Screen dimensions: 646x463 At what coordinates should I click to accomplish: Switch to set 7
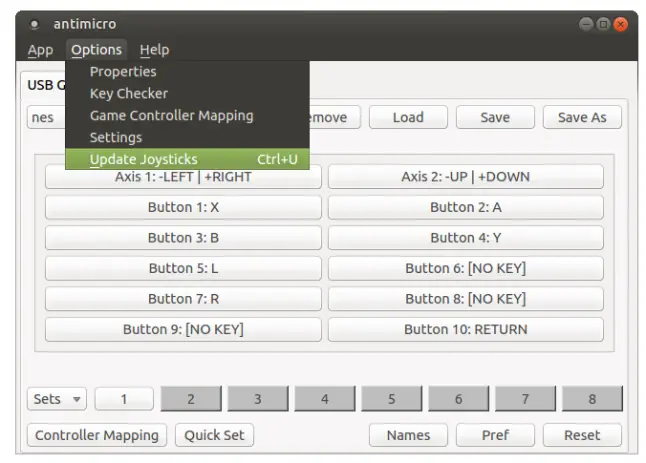click(x=525, y=399)
